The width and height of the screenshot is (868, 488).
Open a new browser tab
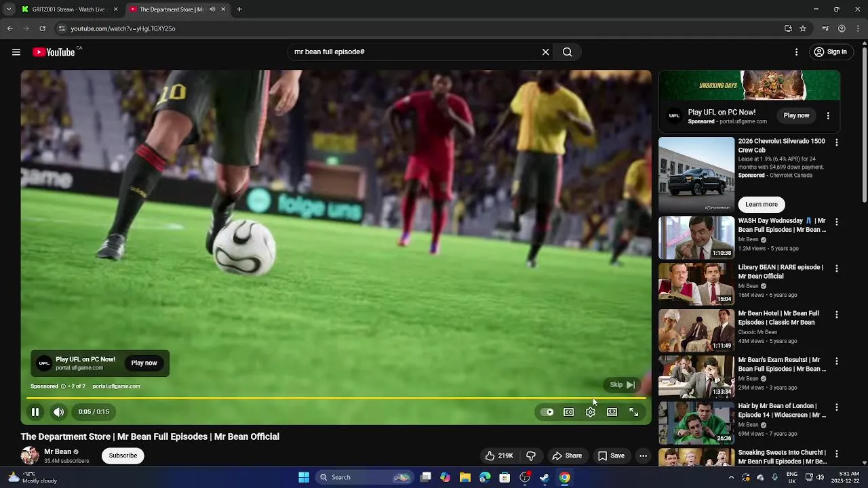[x=239, y=9]
